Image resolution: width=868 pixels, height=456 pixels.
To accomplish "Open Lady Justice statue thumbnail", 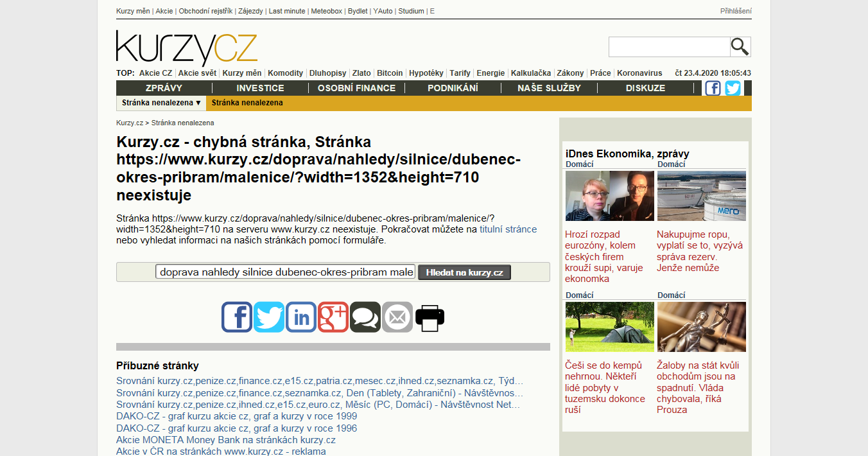I will tap(702, 326).
